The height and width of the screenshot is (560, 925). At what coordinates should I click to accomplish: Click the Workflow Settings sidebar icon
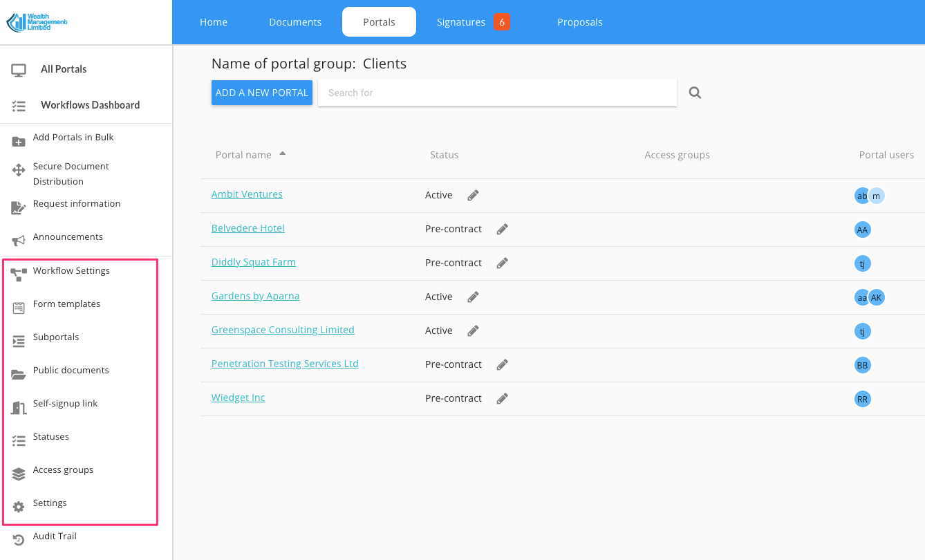(x=19, y=274)
